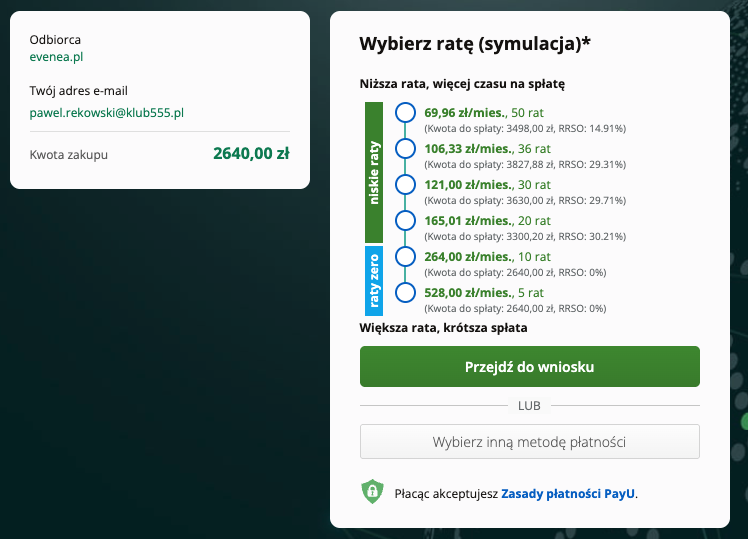Click the RRSO 30.21% details line

point(525,236)
